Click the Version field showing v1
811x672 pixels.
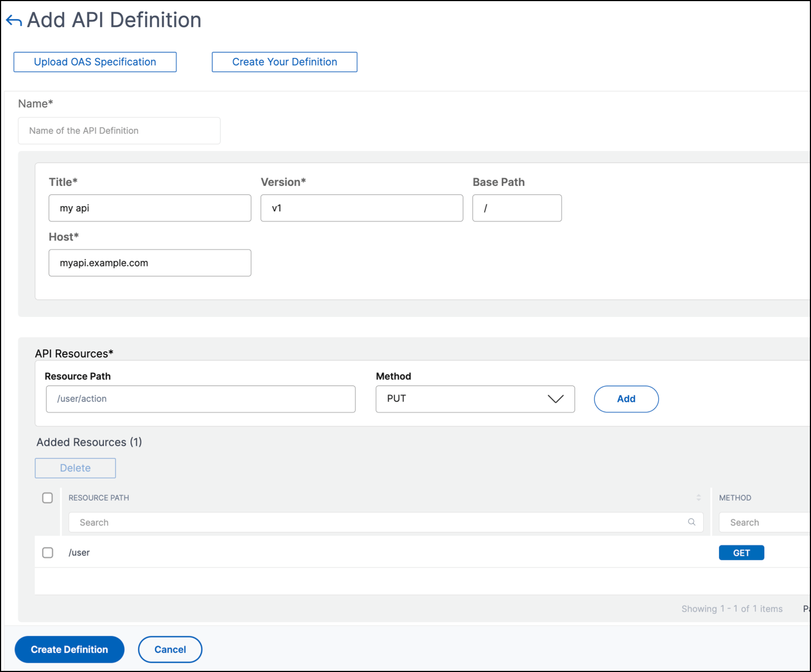click(x=362, y=208)
